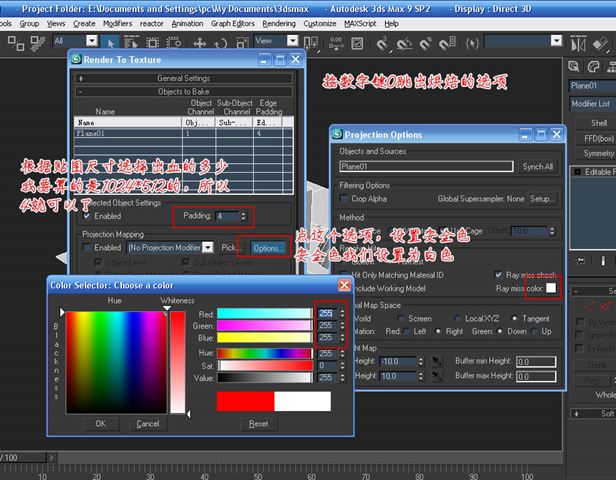
Task: Select the Select Object arrow tool
Action: 110,42
